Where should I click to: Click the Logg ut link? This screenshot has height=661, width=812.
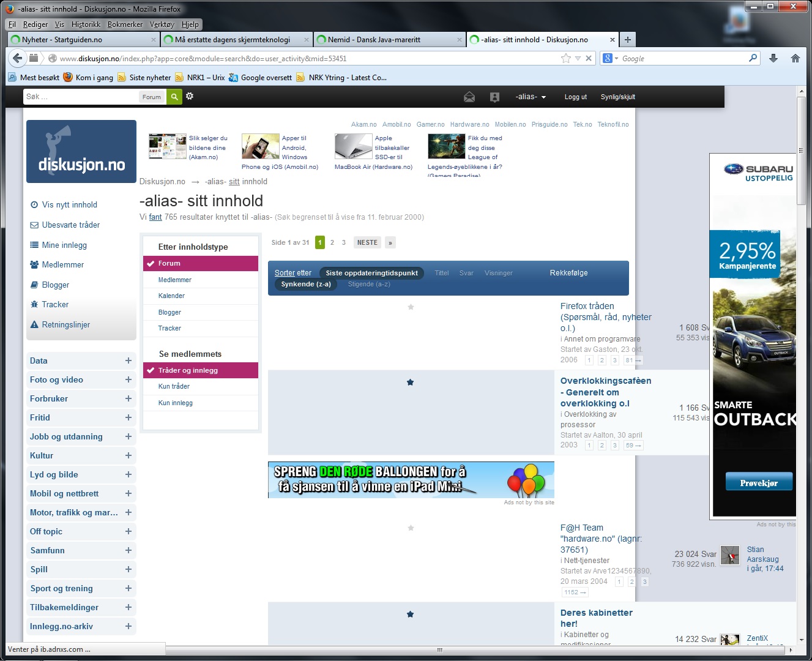[x=575, y=97]
